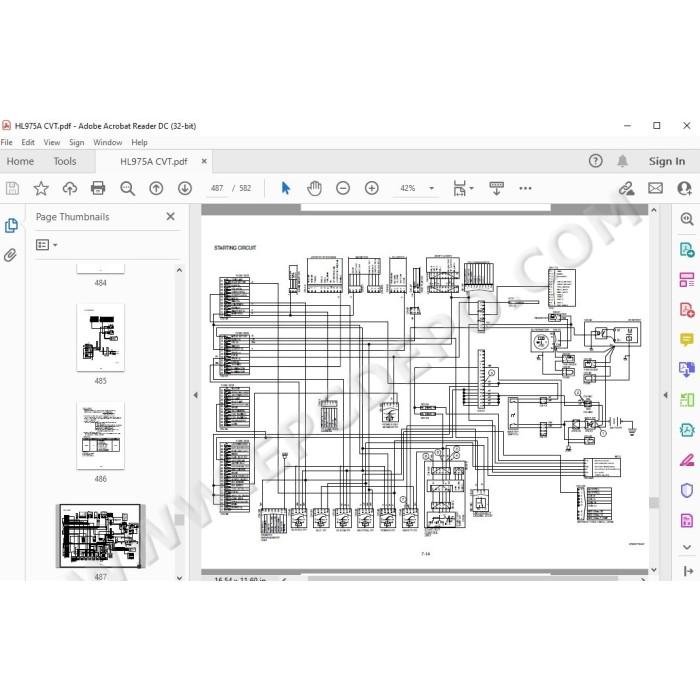This screenshot has height=700, width=700.
Task: Open Page Thumbnails panel icon
Action: 11,225
